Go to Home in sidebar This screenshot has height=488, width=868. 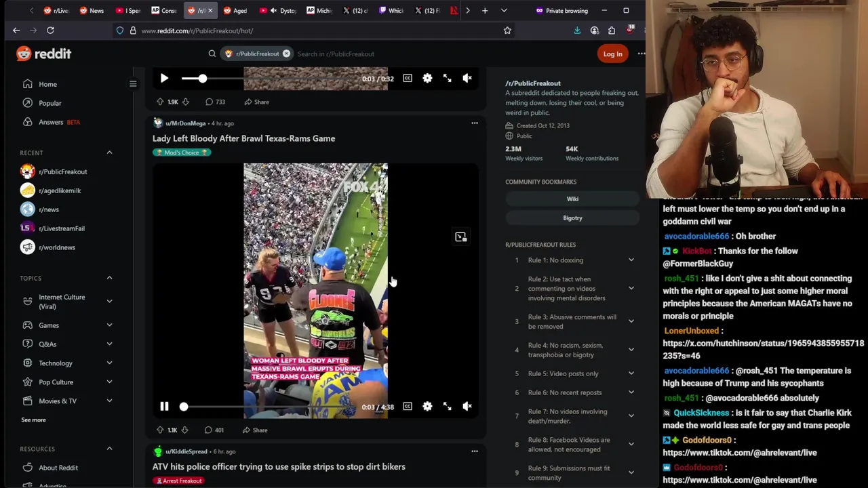(47, 84)
